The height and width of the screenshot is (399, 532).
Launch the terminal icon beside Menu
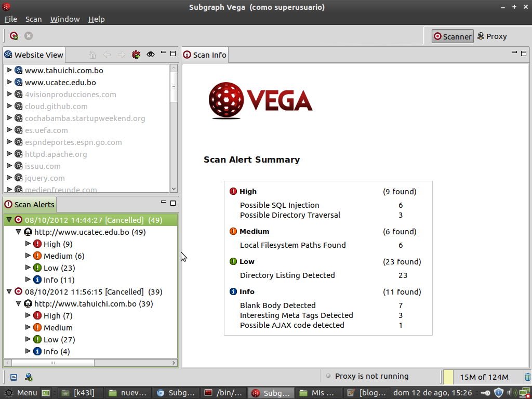[x=46, y=393]
